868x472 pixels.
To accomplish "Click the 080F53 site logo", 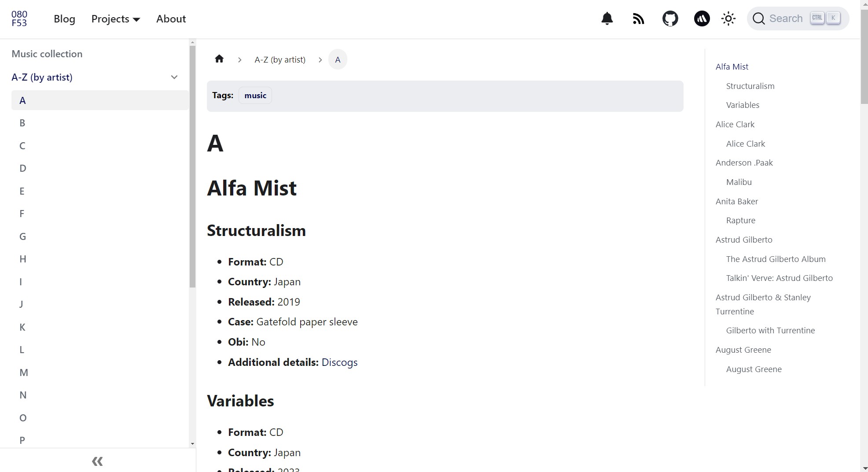I will pyautogui.click(x=19, y=18).
